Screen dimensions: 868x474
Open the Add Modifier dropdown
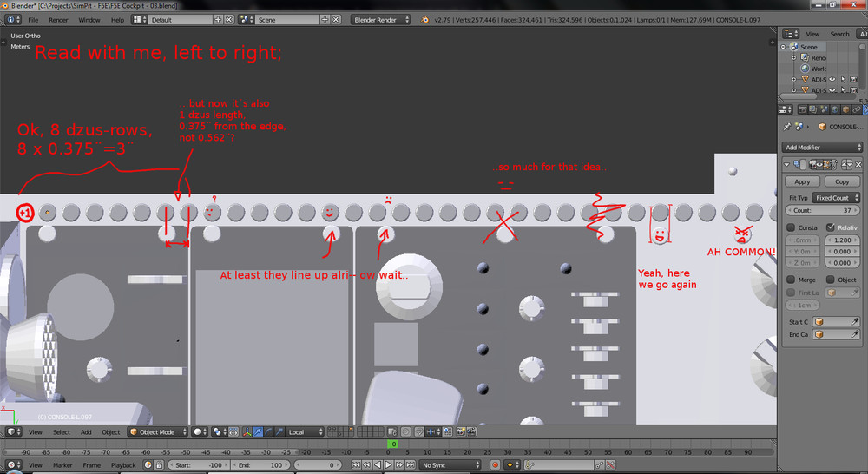click(x=822, y=148)
